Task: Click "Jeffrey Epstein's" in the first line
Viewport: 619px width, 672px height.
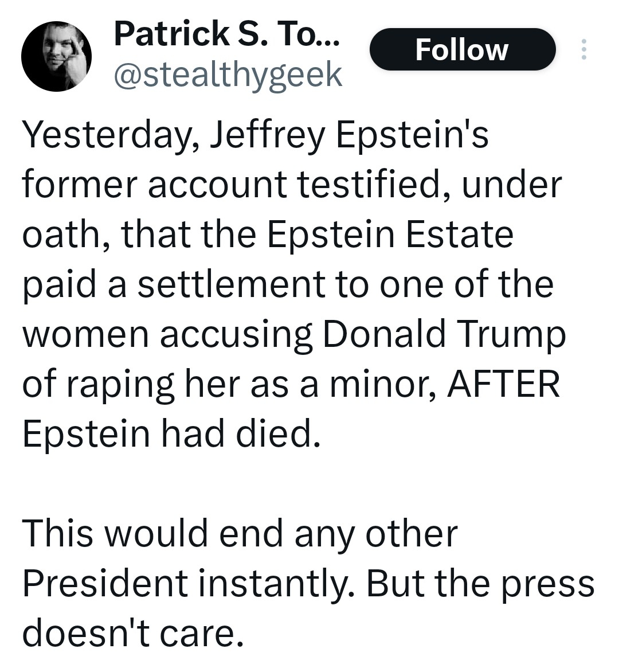Action: (x=349, y=136)
